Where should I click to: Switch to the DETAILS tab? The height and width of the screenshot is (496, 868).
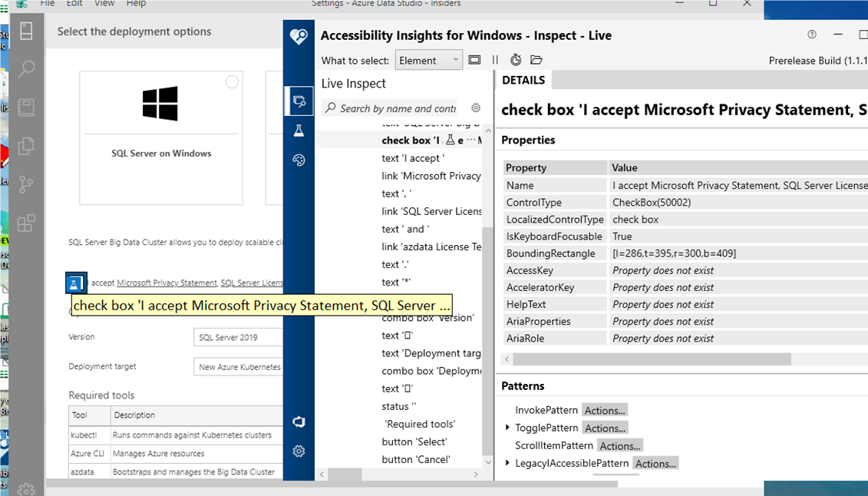tap(523, 80)
